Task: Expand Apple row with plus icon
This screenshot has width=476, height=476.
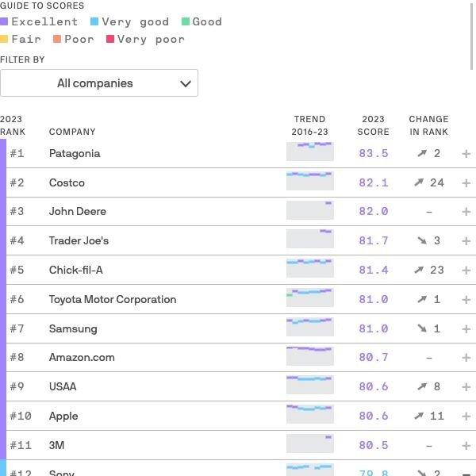Action: (x=466, y=416)
